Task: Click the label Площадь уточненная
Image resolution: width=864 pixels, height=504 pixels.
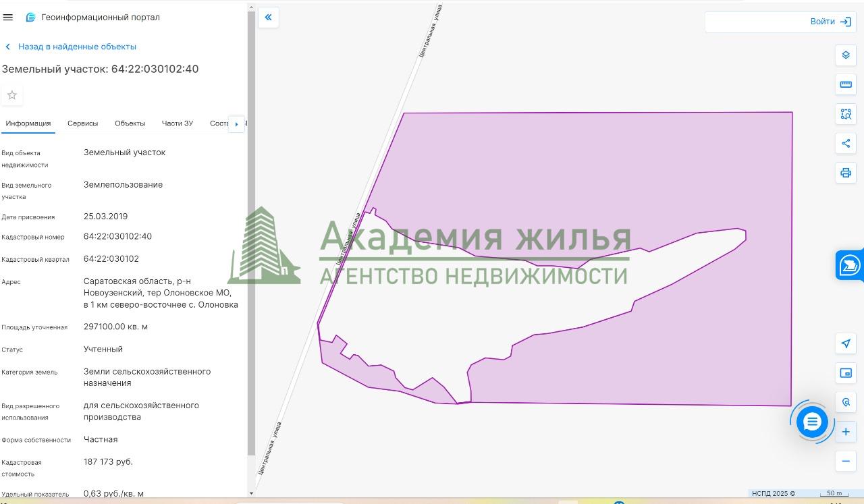Action: point(34,327)
